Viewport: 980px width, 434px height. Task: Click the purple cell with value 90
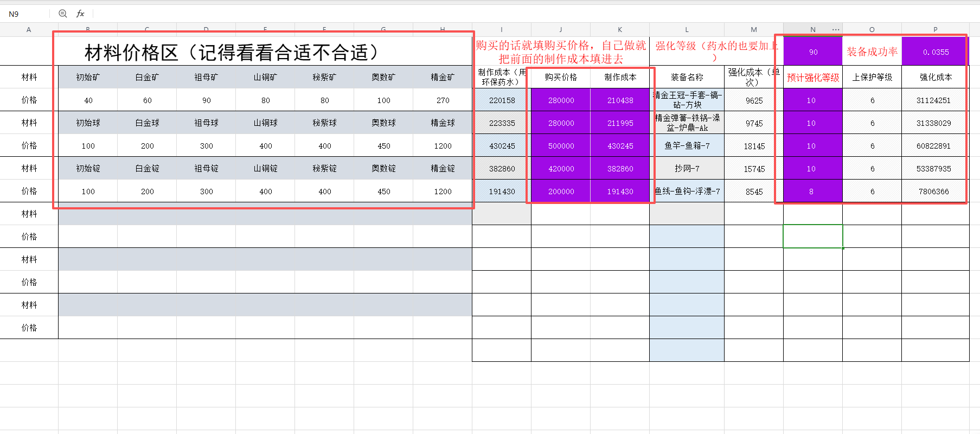tap(813, 52)
